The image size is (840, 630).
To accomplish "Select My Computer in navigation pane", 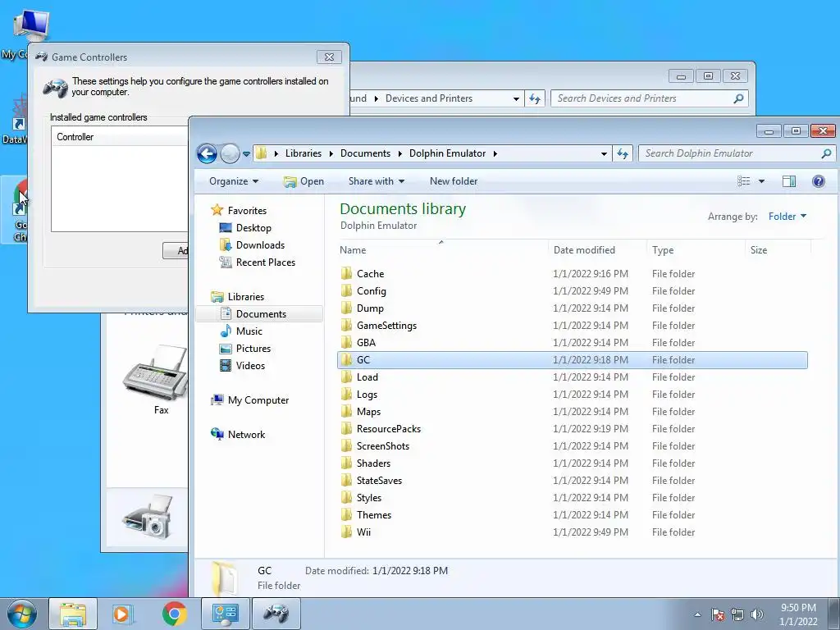I will pyautogui.click(x=250, y=400).
